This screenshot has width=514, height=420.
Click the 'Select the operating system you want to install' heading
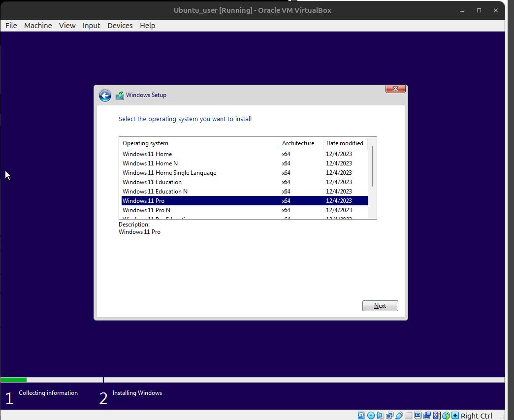(185, 119)
